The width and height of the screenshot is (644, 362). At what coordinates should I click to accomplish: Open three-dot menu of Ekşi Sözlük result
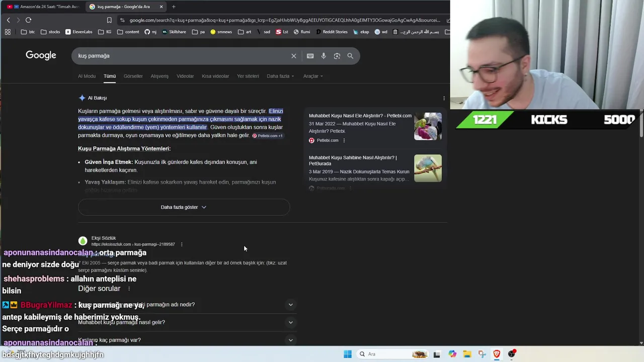click(x=182, y=244)
